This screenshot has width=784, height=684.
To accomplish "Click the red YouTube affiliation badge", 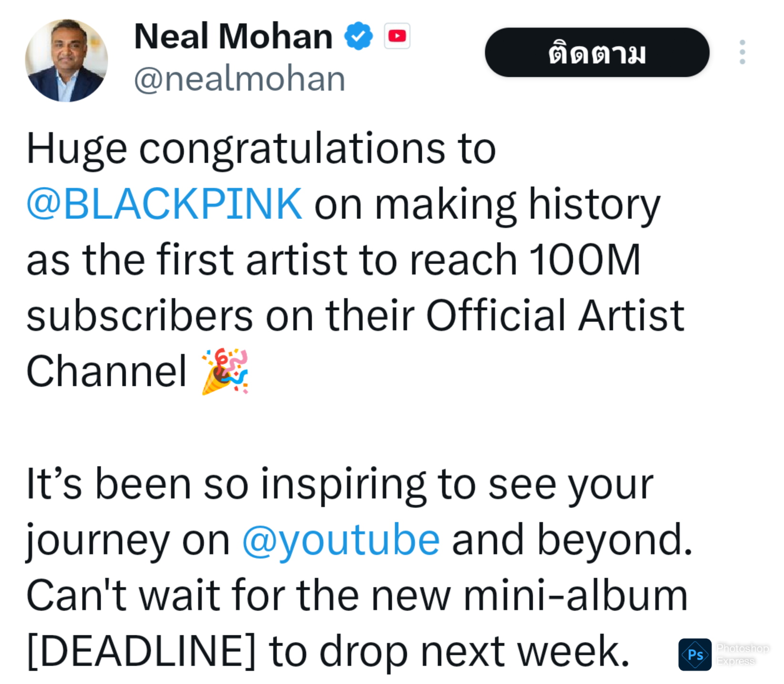I will click(397, 36).
